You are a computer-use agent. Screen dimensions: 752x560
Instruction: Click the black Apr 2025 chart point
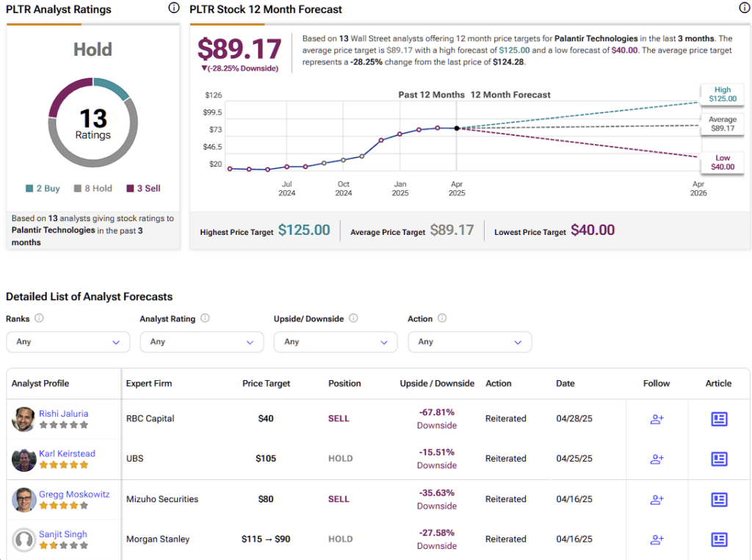pos(457,128)
